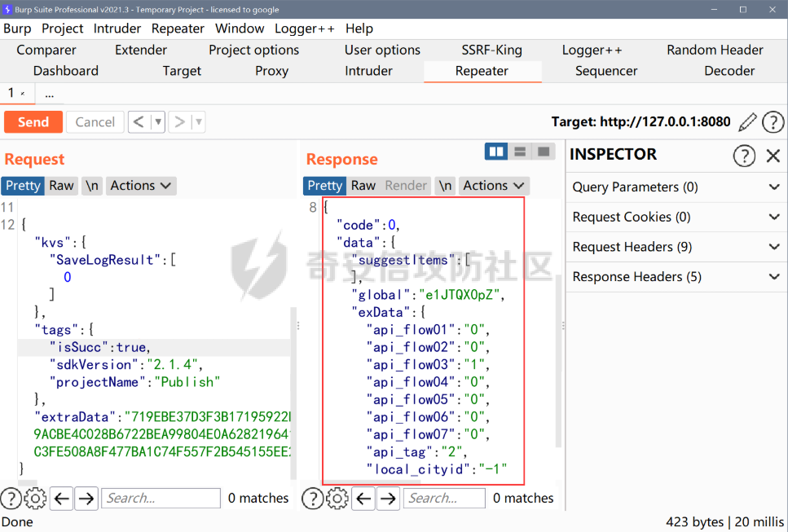Viewport: 788px width, 532px height.
Task: Open the Burp menu
Action: coord(17,29)
